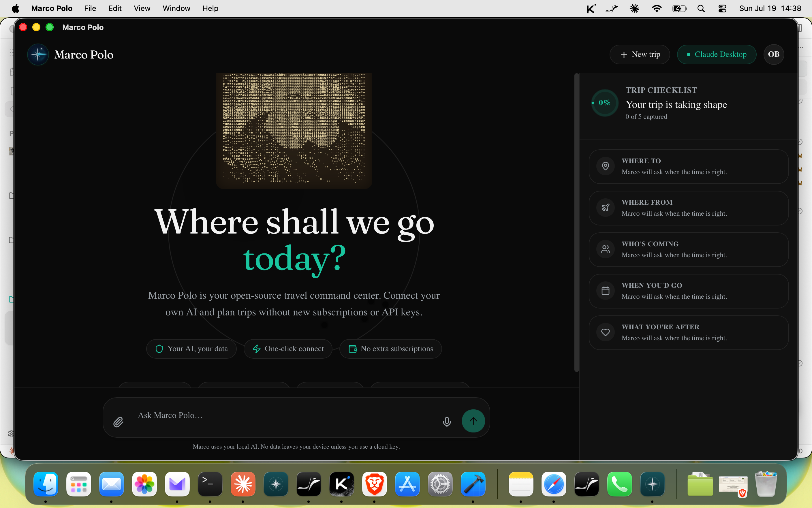Send message with the arrow button
Image resolution: width=812 pixels, height=508 pixels.
click(x=473, y=421)
